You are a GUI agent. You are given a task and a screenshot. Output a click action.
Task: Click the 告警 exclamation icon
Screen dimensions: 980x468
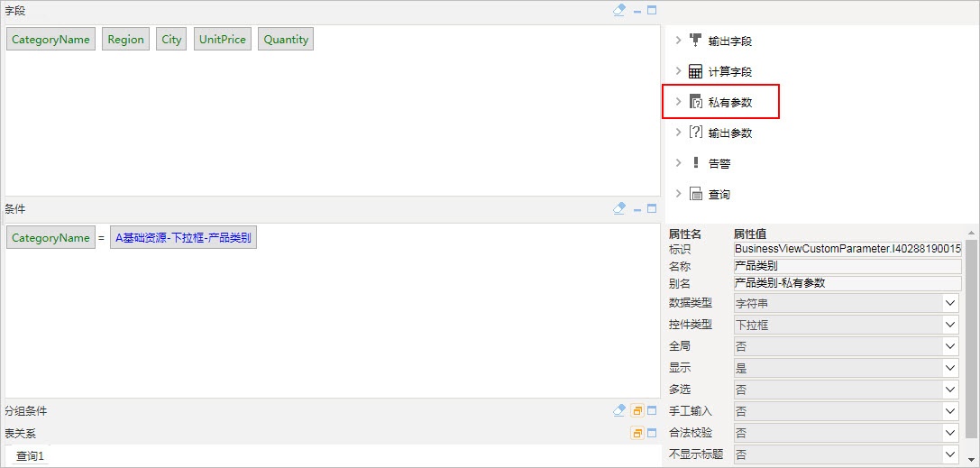696,163
